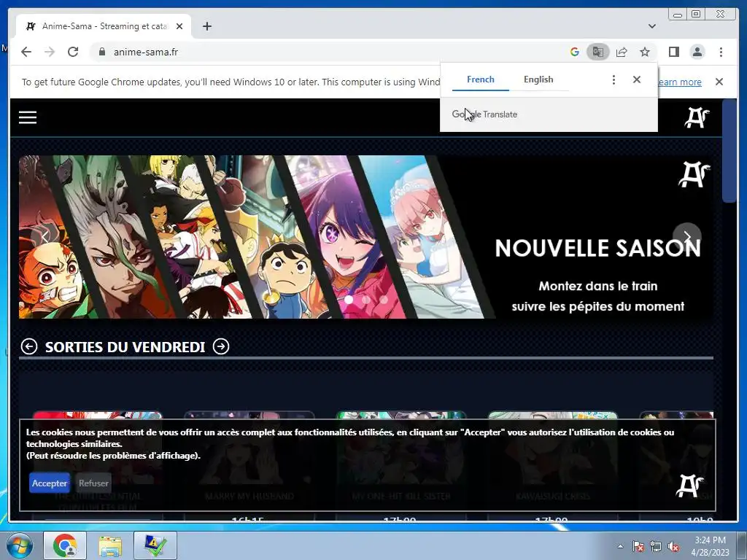Open translate options three-dot menu
Screen dimensions: 747x560
[614, 79]
